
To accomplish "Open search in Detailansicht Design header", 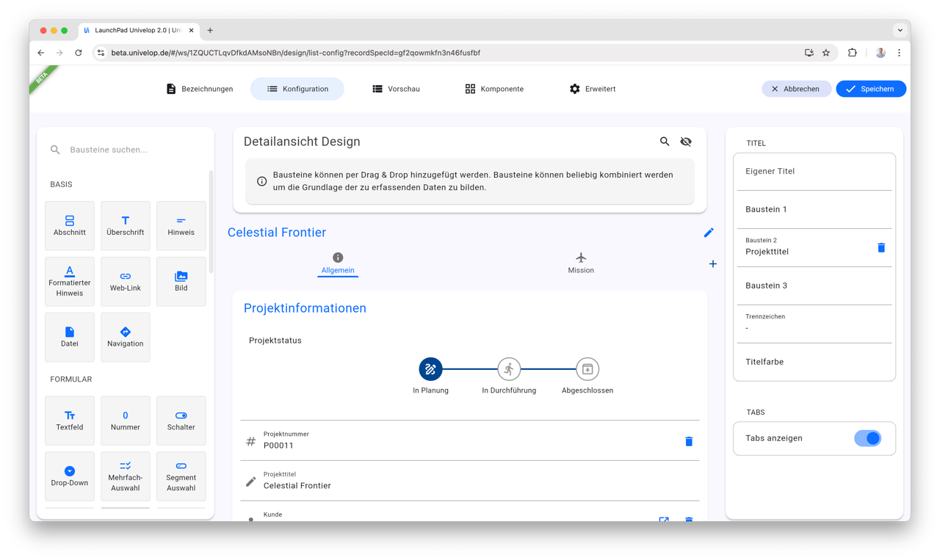I will click(x=665, y=142).
